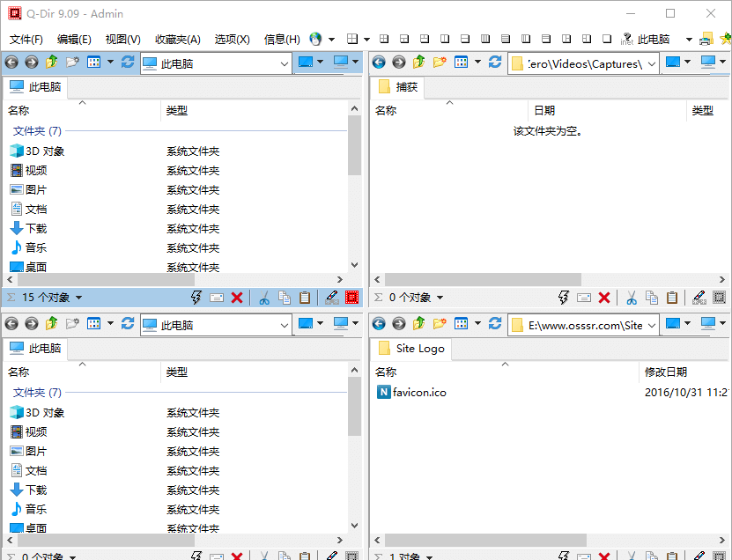732x560 pixels.
Task: Click Forward arrow in the top-left pane
Action: click(x=32, y=62)
